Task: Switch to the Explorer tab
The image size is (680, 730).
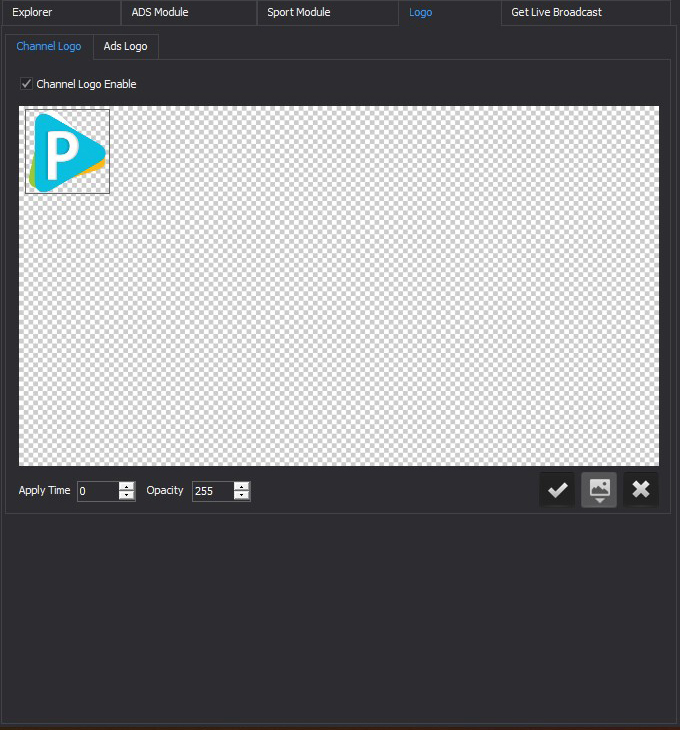Action: click(32, 13)
